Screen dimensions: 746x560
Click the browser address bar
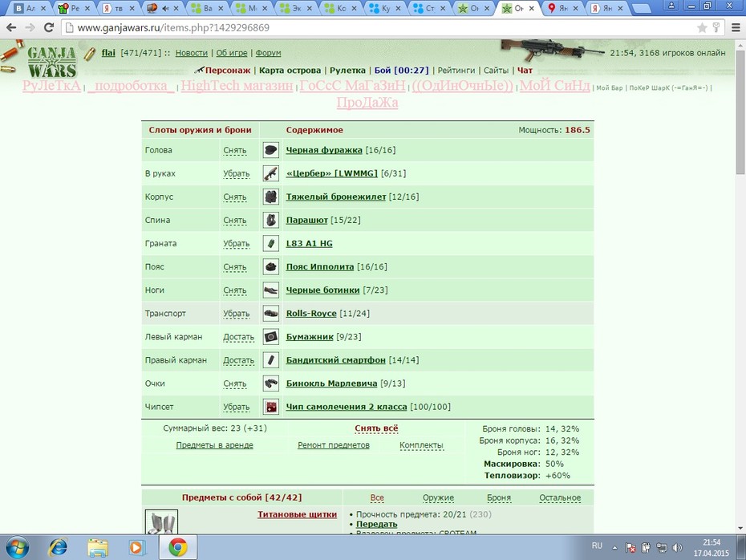(x=380, y=27)
